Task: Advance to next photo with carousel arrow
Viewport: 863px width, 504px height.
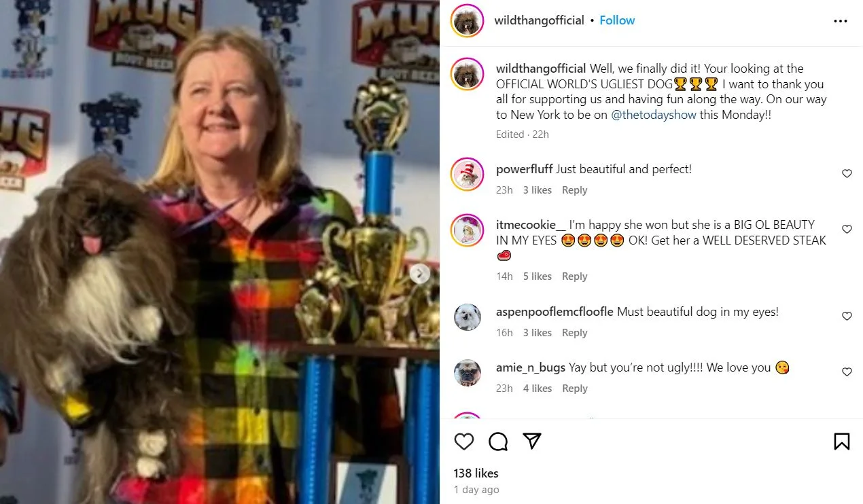Action: [x=420, y=274]
